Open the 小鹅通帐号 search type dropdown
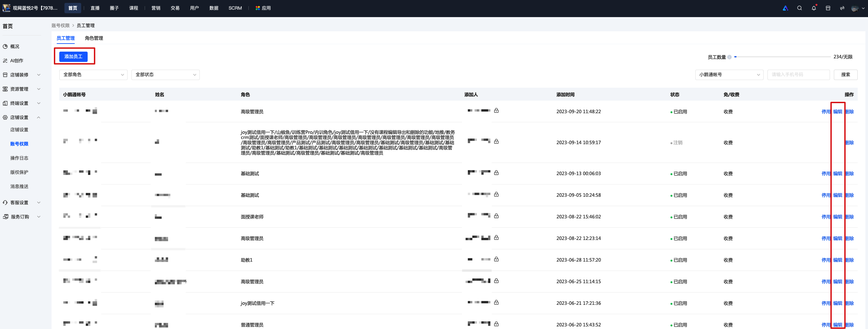Screen dimensions: 868x329 tap(729, 75)
